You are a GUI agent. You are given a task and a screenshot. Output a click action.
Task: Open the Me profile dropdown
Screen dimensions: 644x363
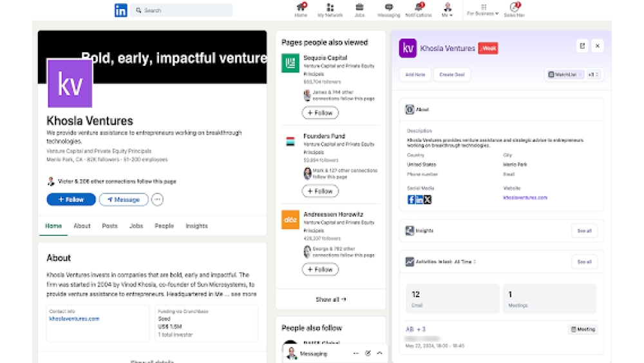(448, 10)
